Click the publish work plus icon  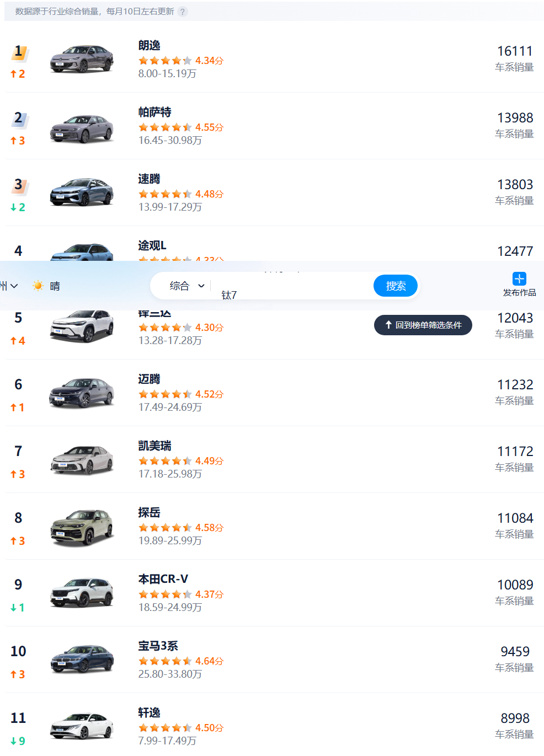(519, 278)
